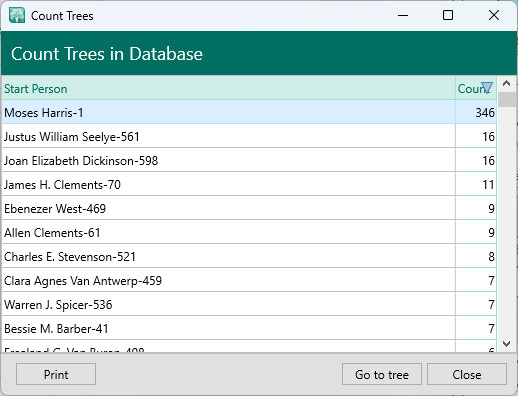Select Clara Agnes Van Antwerp-459 row
Screen dimensions: 518x396
pos(249,280)
